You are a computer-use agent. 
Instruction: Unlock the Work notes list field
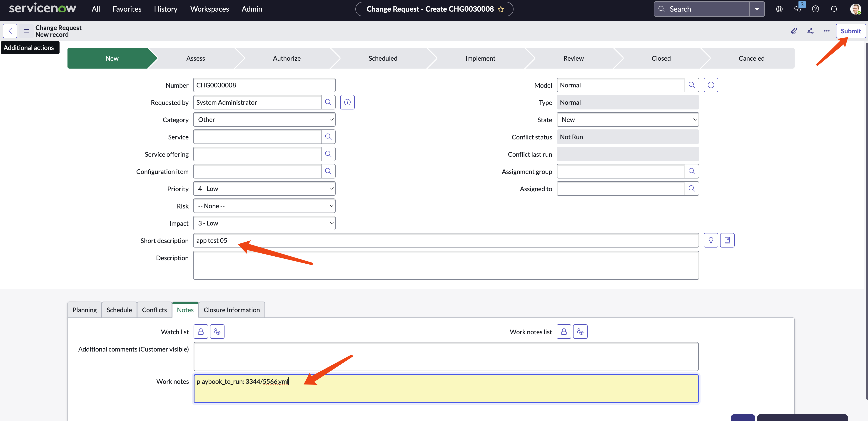coord(564,332)
